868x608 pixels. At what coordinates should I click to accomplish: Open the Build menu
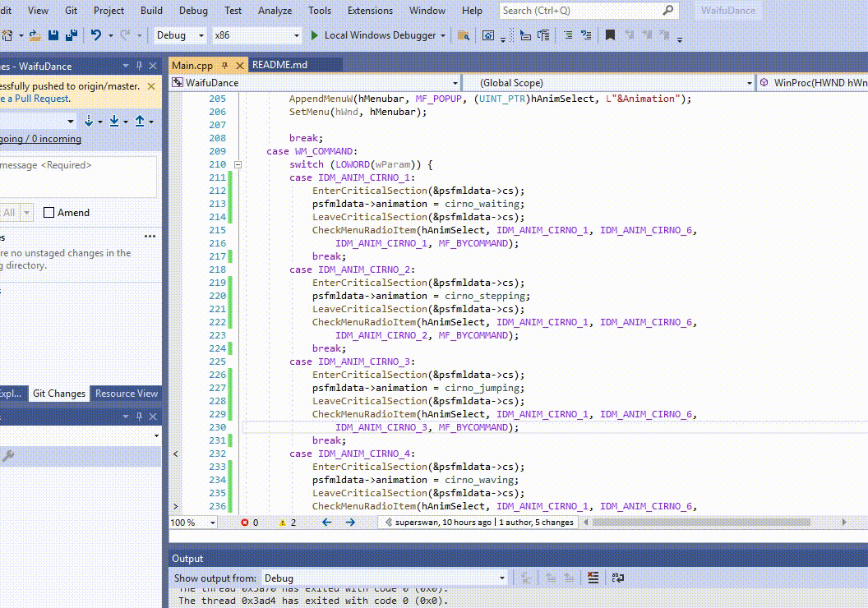[151, 11]
